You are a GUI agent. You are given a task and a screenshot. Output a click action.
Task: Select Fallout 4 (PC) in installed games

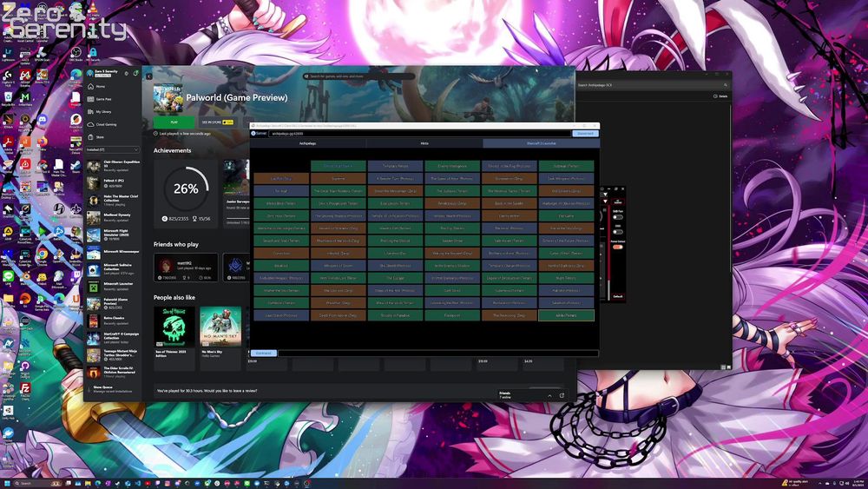113,182
